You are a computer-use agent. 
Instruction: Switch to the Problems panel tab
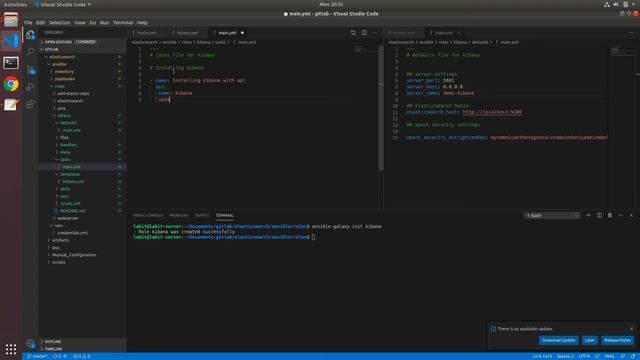(x=179, y=215)
